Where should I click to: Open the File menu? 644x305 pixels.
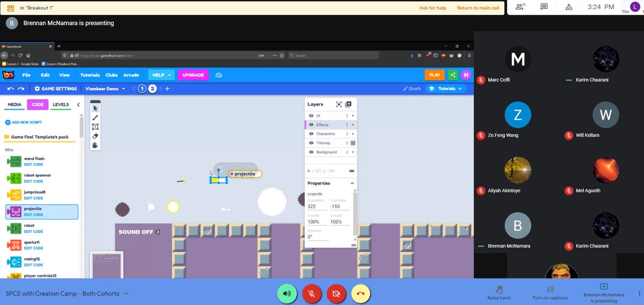coord(26,75)
